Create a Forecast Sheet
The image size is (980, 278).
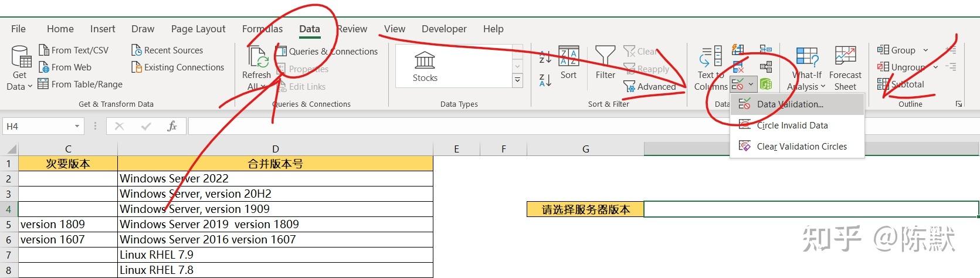[x=845, y=69]
